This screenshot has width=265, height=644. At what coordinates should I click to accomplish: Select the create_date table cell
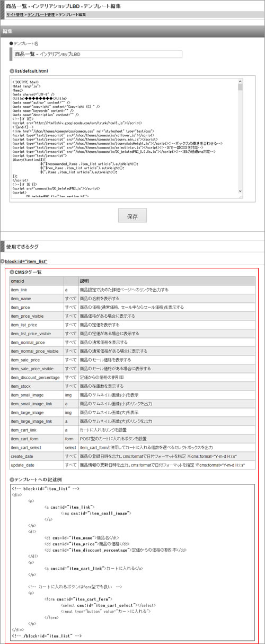click(37, 456)
